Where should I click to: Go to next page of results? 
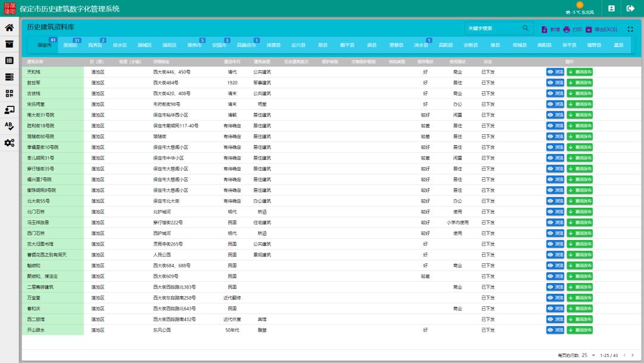(x=633, y=355)
